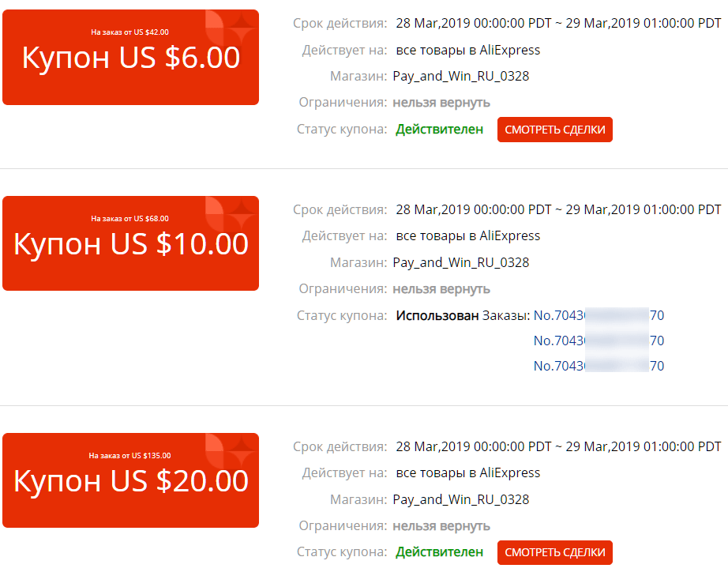Click the store name Pay_and_Win_RU_0328 of the $6.00 coupon
The image size is (728, 572).
point(461,77)
